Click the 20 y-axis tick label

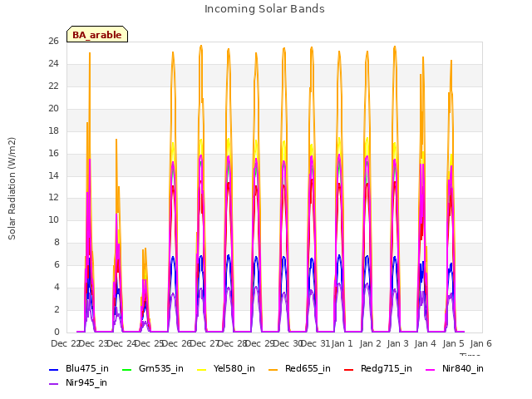pos(53,109)
